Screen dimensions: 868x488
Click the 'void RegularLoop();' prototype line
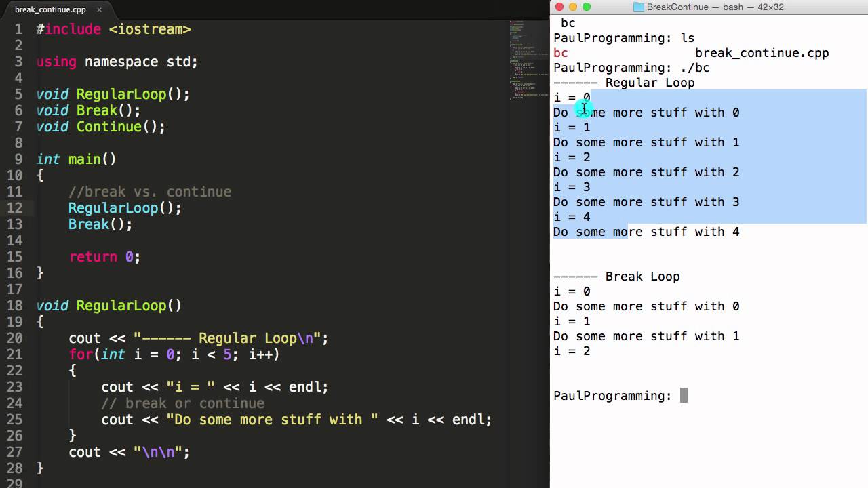(113, 94)
